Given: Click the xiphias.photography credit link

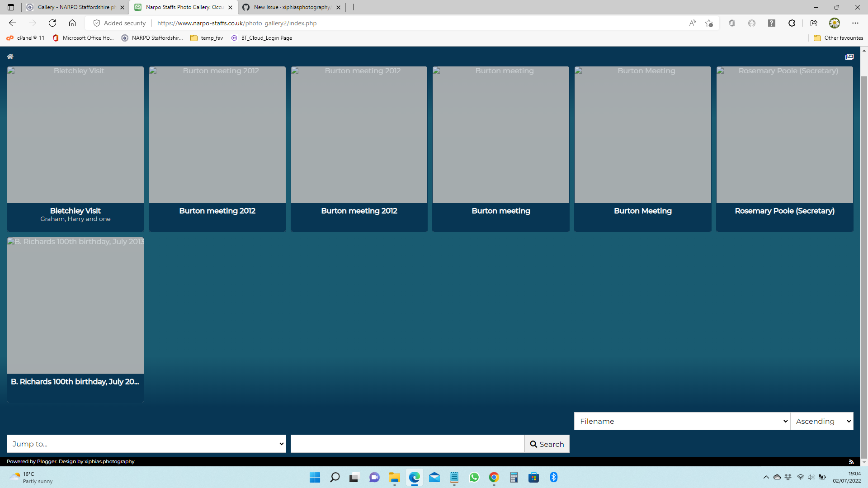Looking at the screenshot, I should point(109,461).
